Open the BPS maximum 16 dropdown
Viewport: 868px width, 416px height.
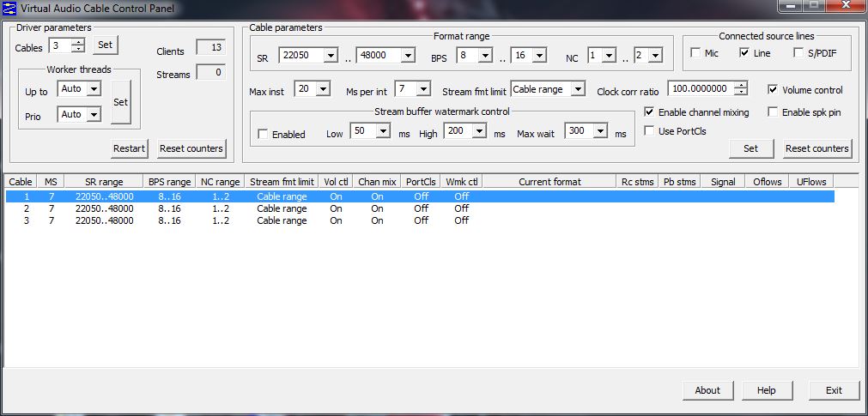[x=540, y=55]
